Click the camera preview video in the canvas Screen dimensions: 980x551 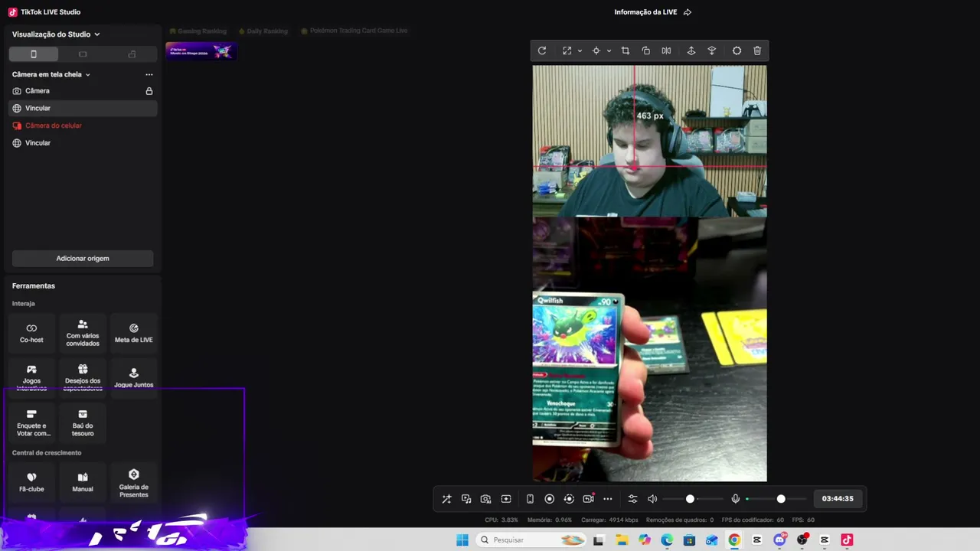tap(649, 141)
